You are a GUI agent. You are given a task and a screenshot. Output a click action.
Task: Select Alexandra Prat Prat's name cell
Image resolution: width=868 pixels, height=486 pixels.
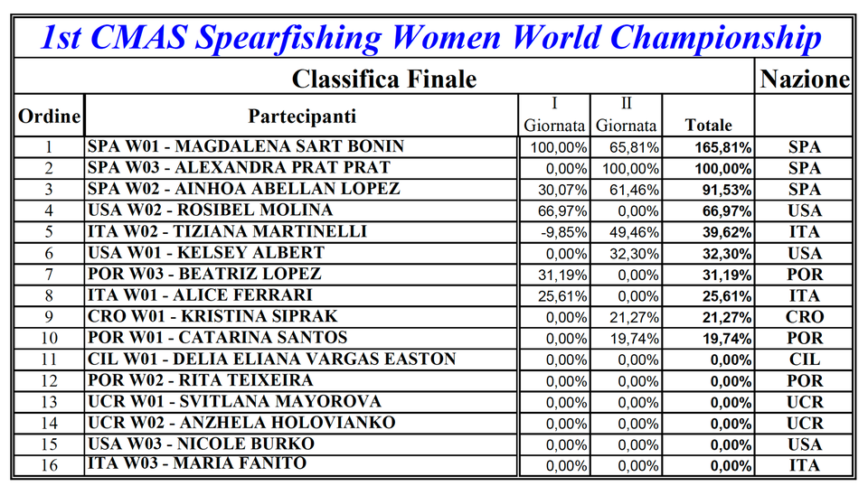click(x=302, y=168)
